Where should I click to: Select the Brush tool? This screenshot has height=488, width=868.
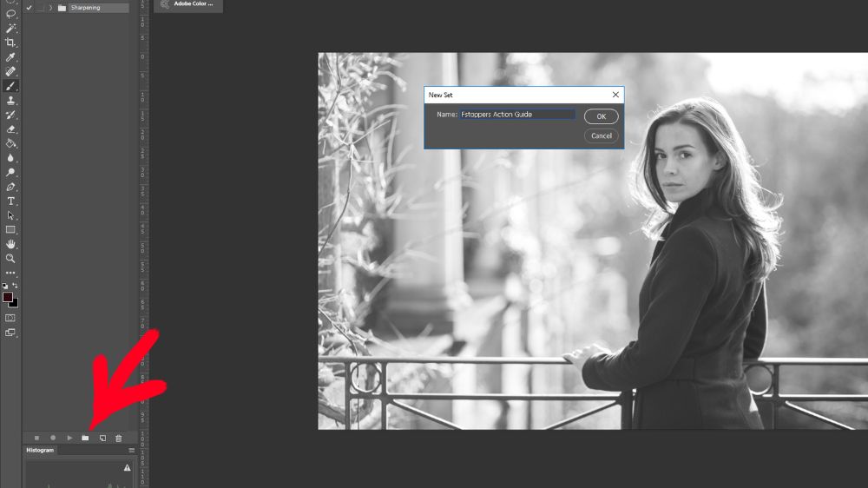coord(10,86)
